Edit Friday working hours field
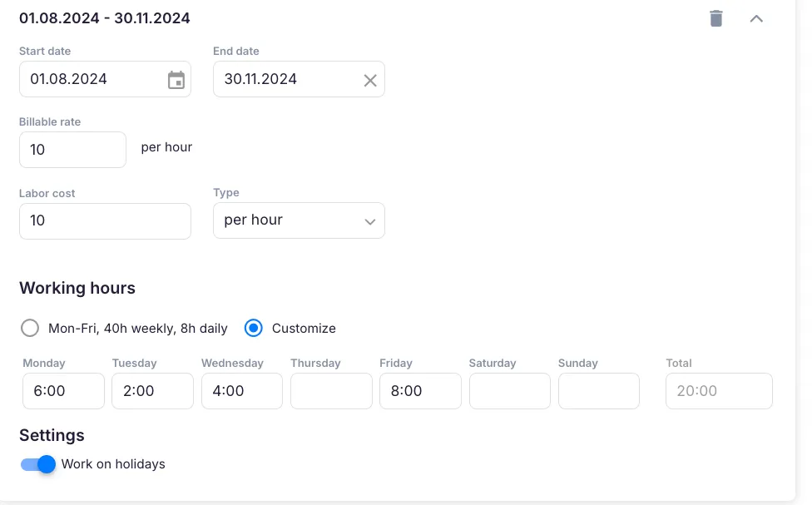Viewport: 812px width, 505px height. tap(420, 391)
